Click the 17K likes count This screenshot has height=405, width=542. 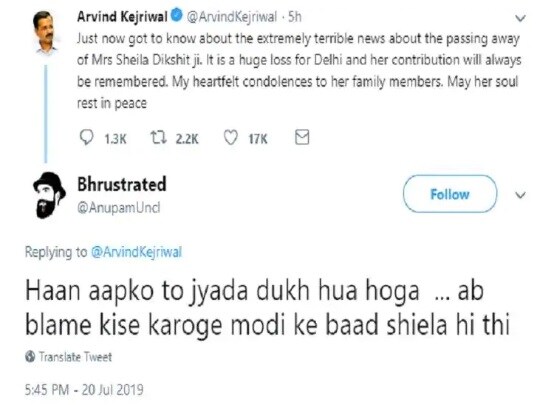pyautogui.click(x=258, y=139)
